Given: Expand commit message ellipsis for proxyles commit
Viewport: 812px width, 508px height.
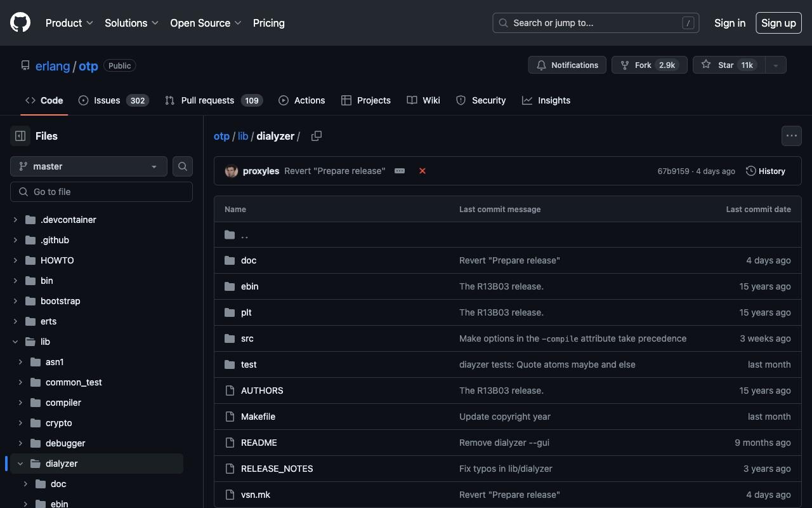Looking at the screenshot, I should pos(400,171).
